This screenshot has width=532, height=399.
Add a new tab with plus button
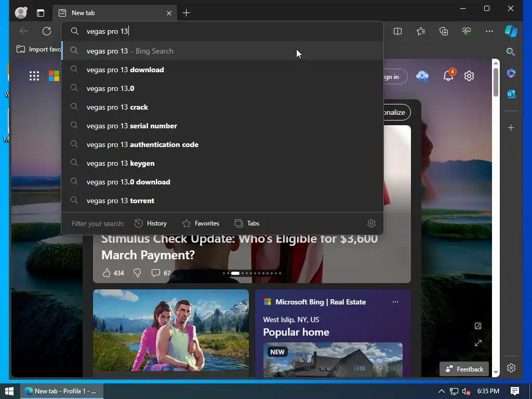[187, 13]
